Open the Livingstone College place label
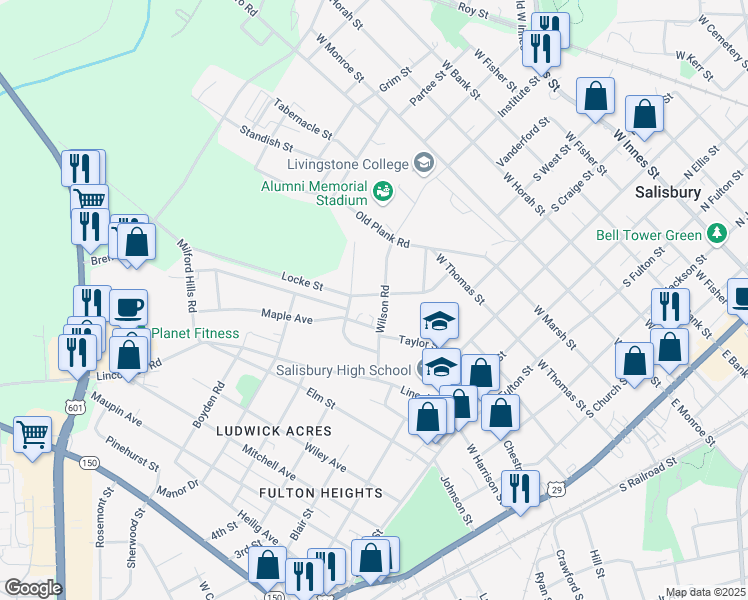The image size is (748, 600). pos(348,165)
